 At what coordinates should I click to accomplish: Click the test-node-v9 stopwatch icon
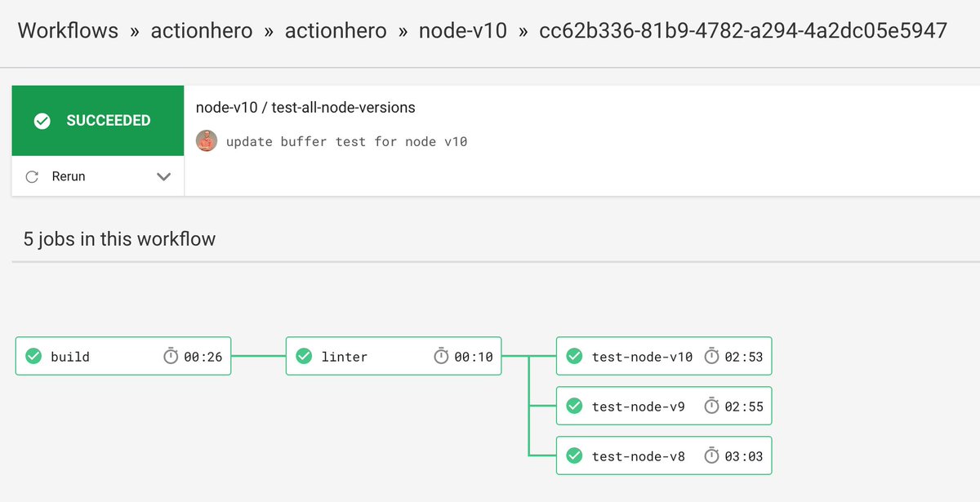711,406
